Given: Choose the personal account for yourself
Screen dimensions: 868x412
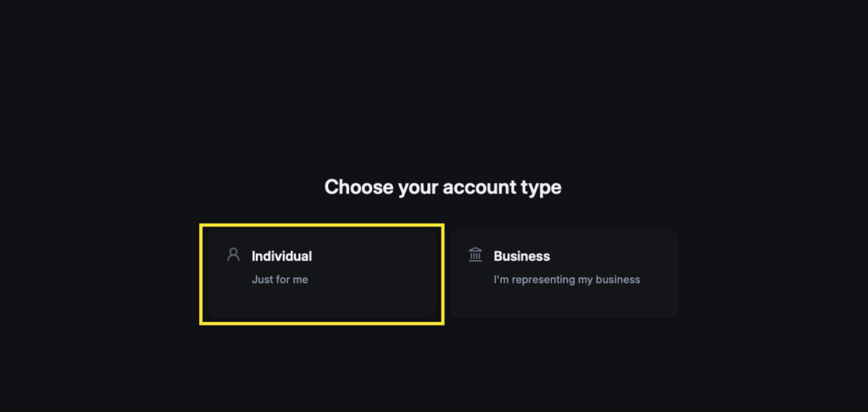Looking at the screenshot, I should tap(322, 274).
